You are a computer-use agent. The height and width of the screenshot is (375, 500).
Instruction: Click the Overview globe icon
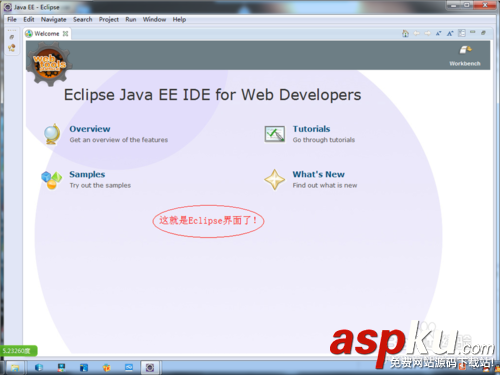52,134
